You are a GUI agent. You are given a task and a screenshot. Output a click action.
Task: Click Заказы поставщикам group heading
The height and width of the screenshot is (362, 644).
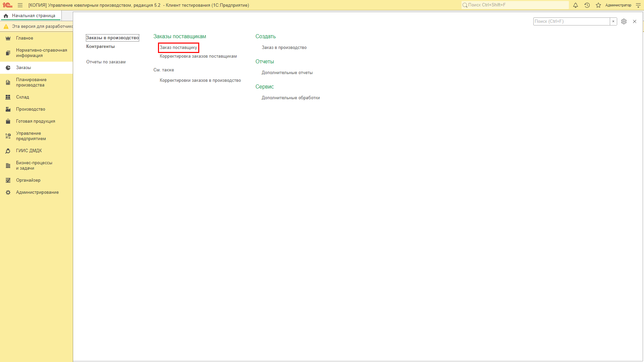coord(180,37)
